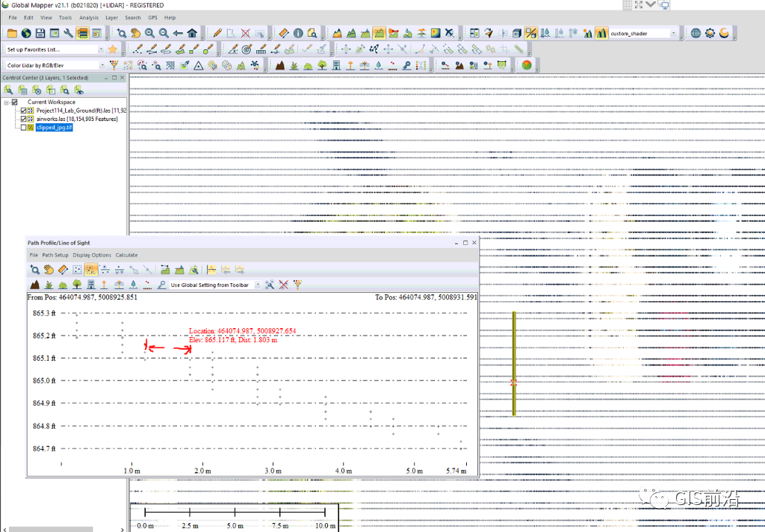
Task: Open the Color Lidar by RGB/Elev dropdown
Action: click(x=102, y=66)
